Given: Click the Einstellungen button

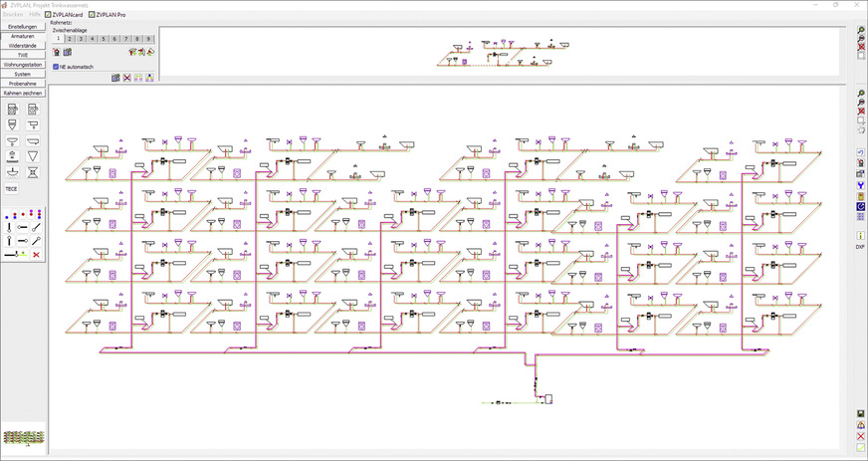Looking at the screenshot, I should pos(23,27).
